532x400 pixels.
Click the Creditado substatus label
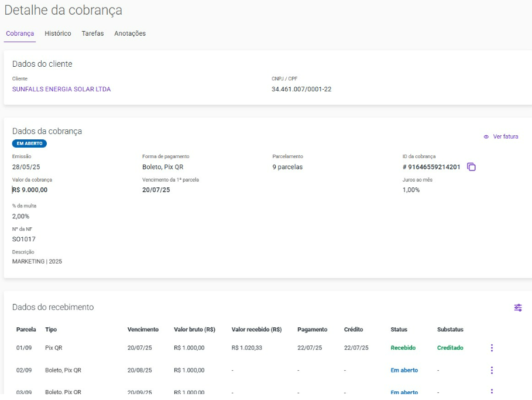click(x=449, y=348)
